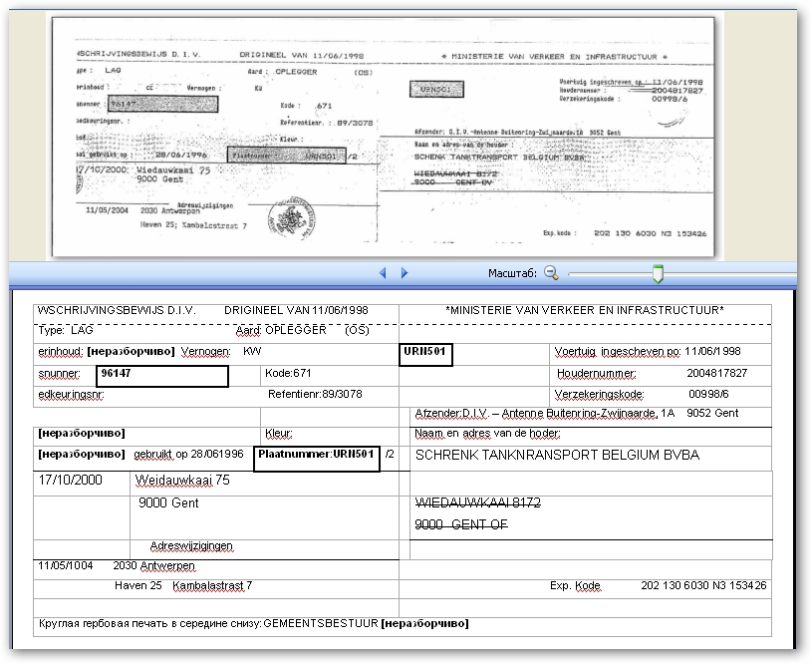Click struck-through '9000 GENT OF' text

tap(461, 524)
